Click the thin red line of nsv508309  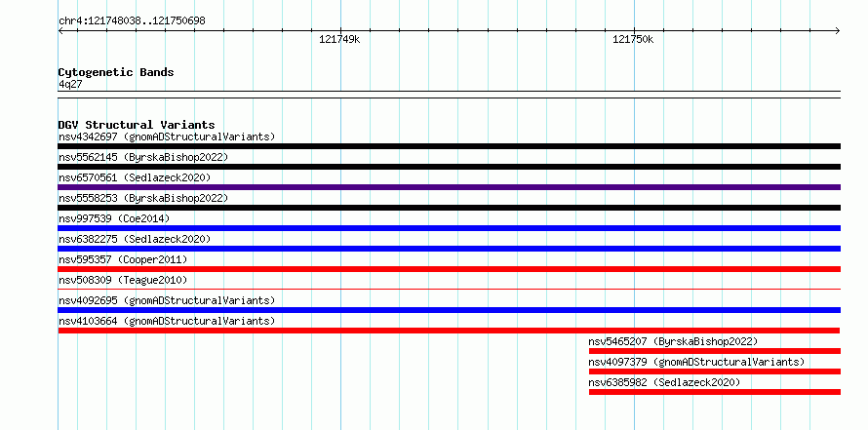pyautogui.click(x=449, y=289)
